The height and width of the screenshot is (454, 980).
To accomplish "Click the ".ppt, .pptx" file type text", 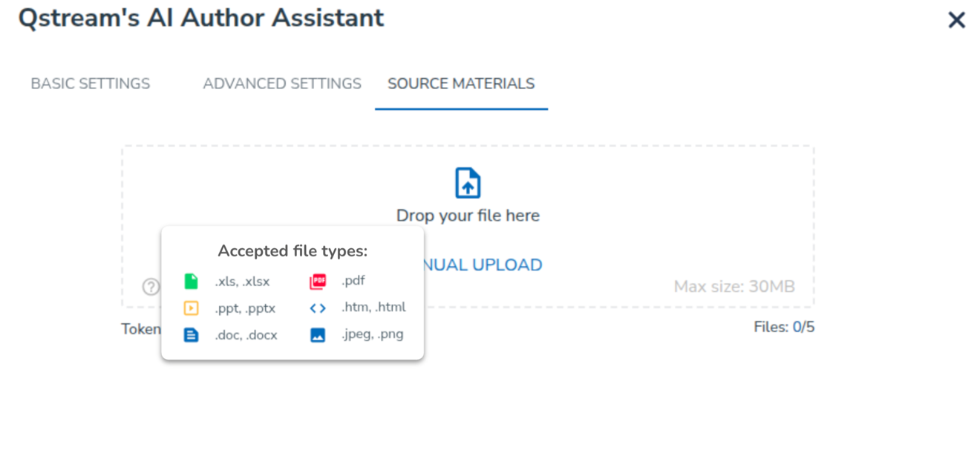I will (x=245, y=308).
